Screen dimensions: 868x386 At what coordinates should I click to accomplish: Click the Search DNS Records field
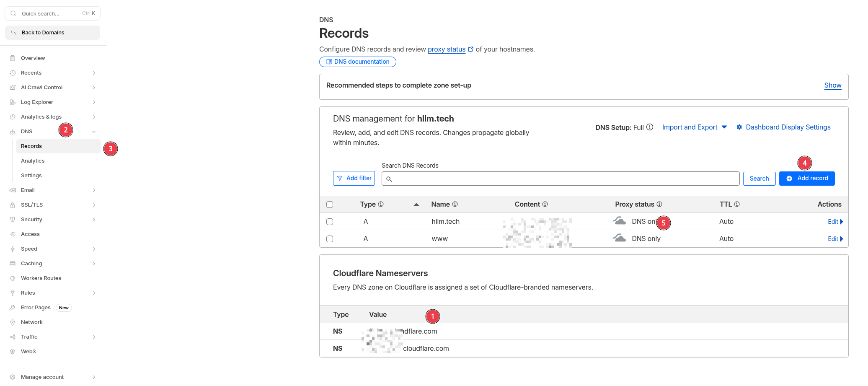[561, 179]
